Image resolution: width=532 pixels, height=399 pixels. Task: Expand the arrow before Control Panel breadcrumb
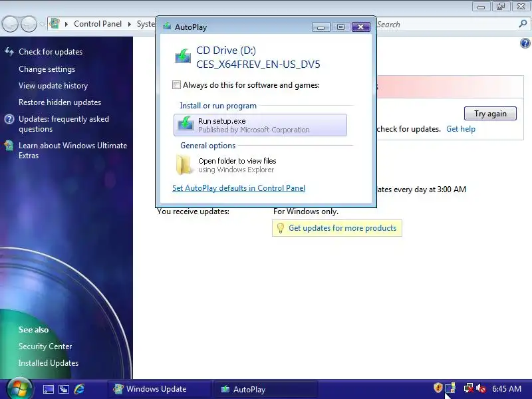point(66,24)
